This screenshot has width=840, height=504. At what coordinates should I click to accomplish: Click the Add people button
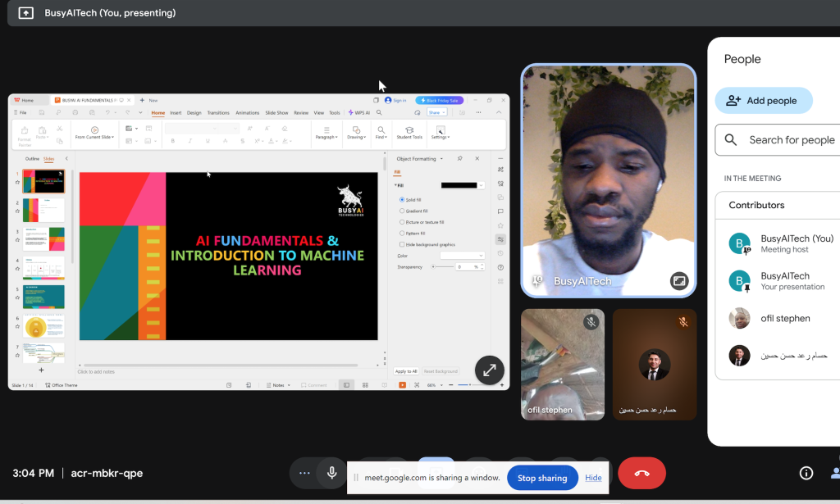click(763, 101)
